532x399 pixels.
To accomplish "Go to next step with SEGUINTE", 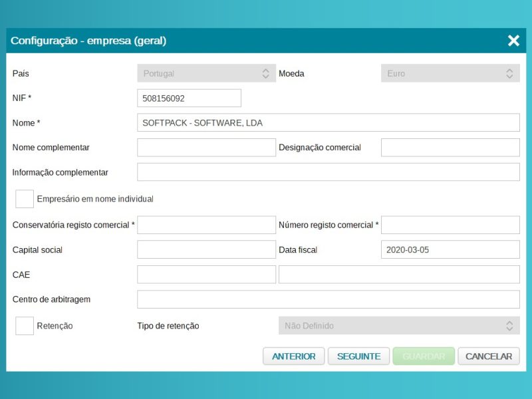I will pyautogui.click(x=358, y=356).
